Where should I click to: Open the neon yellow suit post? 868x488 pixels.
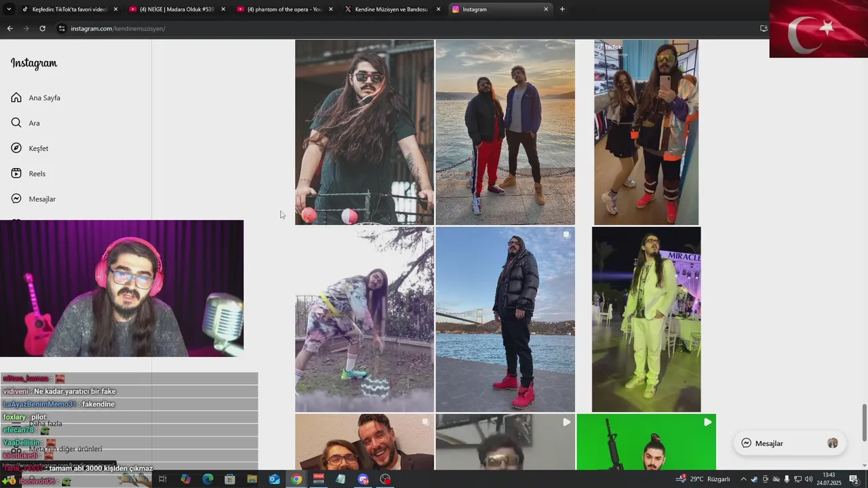tap(646, 319)
